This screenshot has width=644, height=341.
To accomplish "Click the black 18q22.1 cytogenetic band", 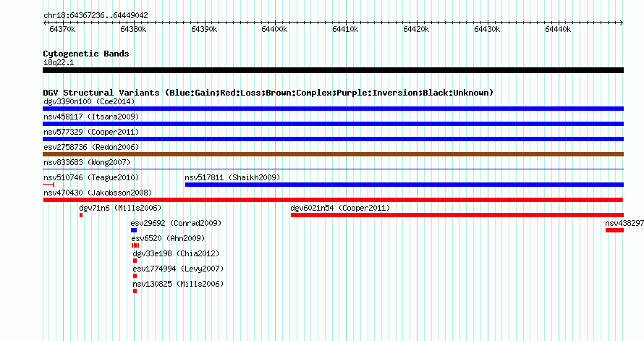I will [x=333, y=70].
